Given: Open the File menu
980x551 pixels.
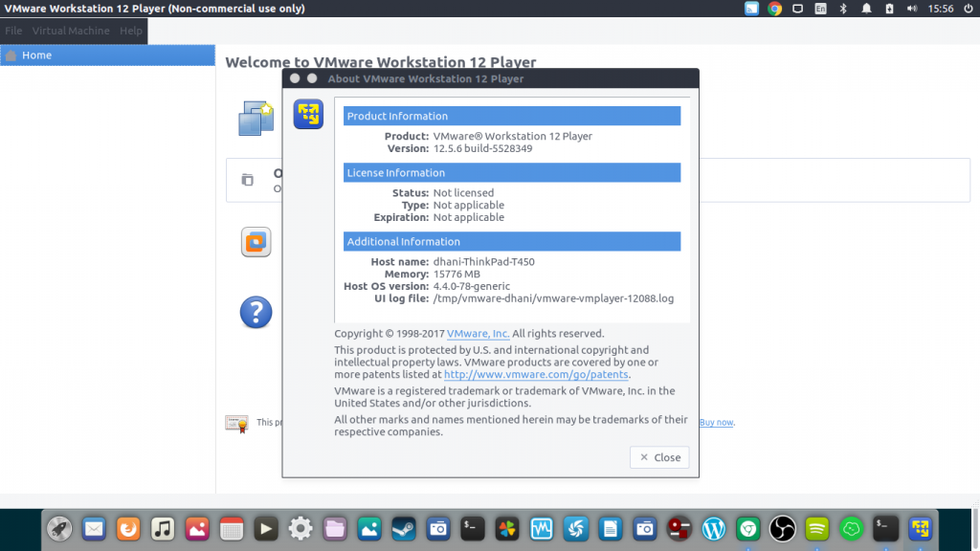Looking at the screenshot, I should [x=13, y=30].
